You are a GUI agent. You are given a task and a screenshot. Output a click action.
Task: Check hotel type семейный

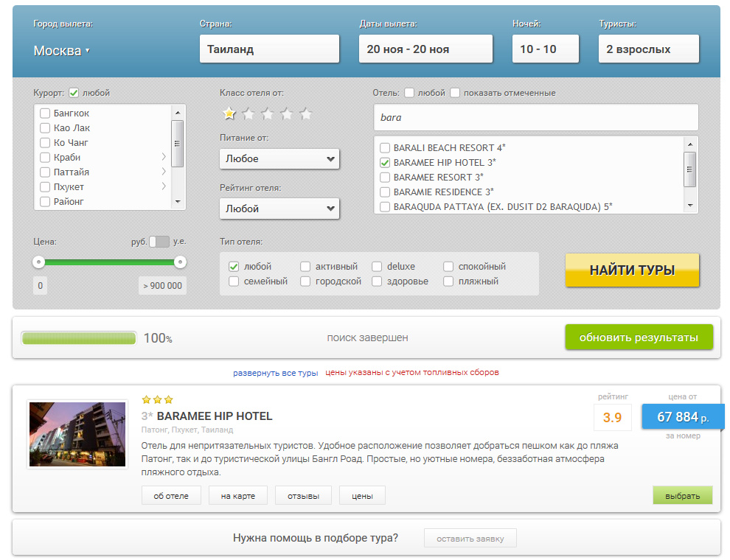(x=234, y=281)
